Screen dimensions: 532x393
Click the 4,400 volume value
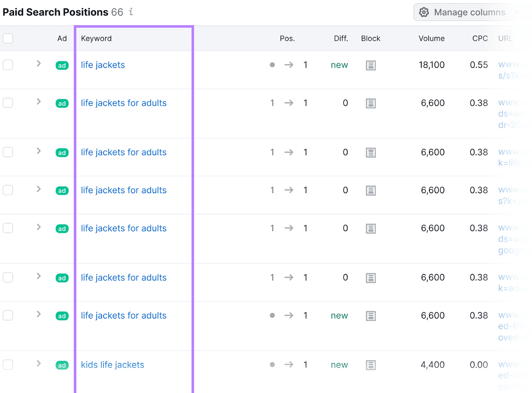click(432, 365)
